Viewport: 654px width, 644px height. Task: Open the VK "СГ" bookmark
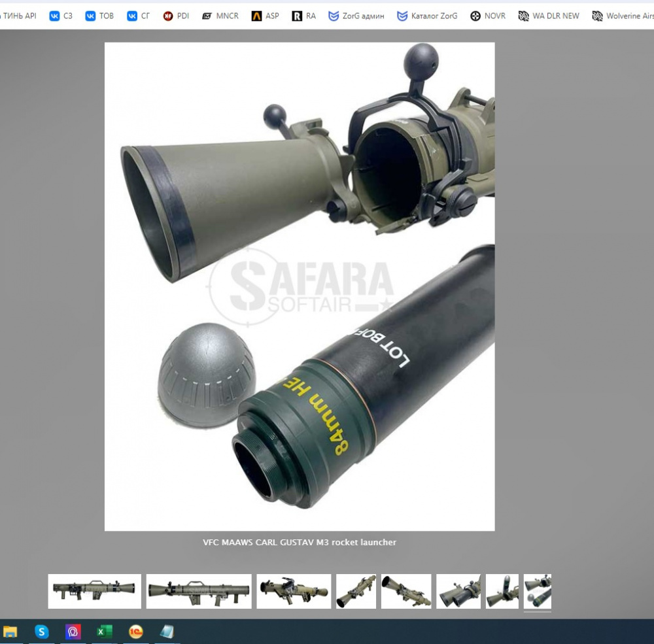pyautogui.click(x=138, y=16)
